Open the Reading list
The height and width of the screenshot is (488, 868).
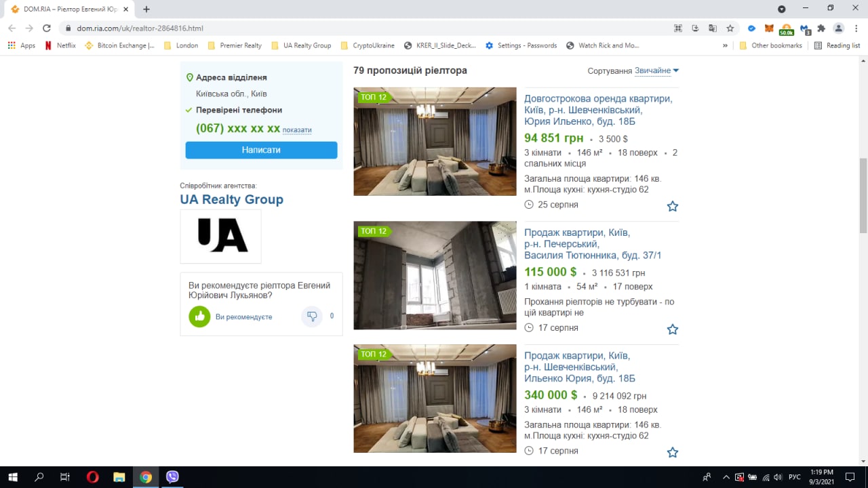pyautogui.click(x=837, y=45)
